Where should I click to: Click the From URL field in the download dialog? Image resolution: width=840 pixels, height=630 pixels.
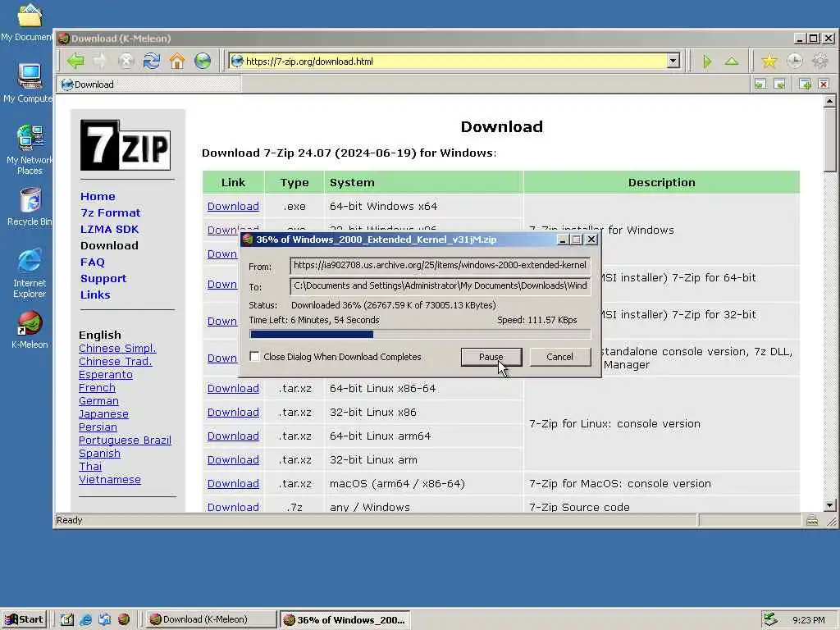pyautogui.click(x=440, y=265)
